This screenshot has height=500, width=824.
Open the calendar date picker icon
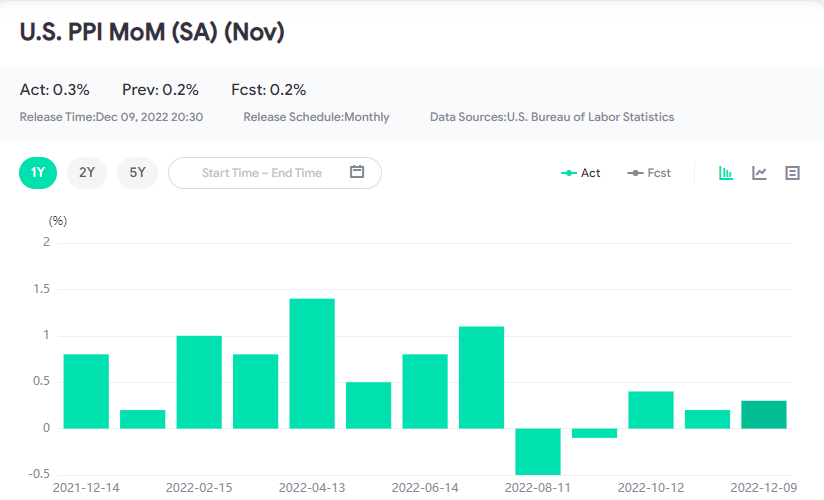point(357,172)
